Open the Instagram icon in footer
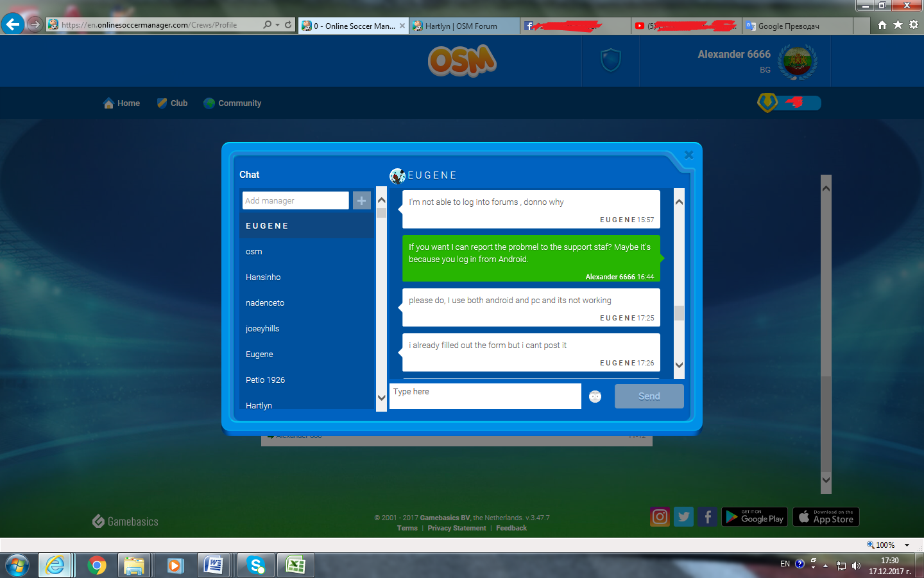This screenshot has height=578, width=924. (x=660, y=517)
